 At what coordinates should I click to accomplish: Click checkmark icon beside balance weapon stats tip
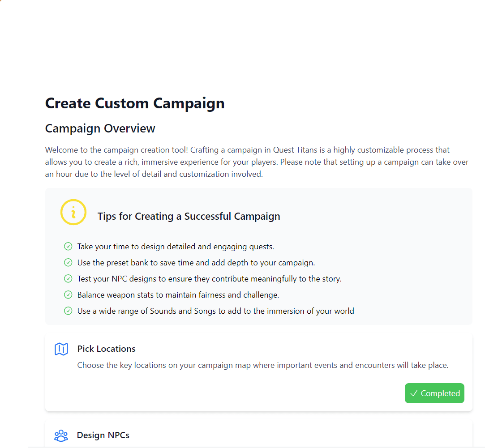68,294
